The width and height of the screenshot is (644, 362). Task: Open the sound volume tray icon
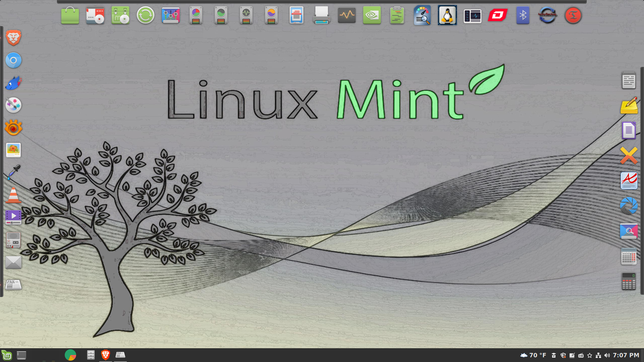click(x=607, y=355)
